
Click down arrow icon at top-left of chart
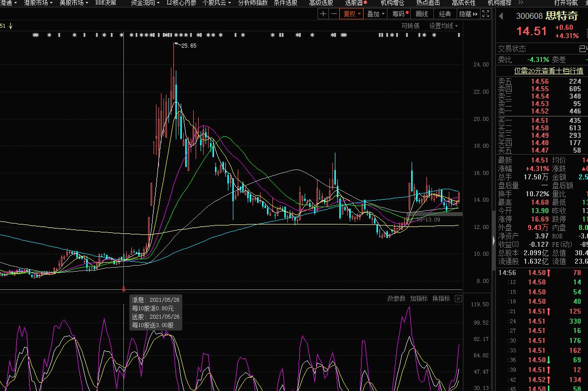[x=10, y=26]
